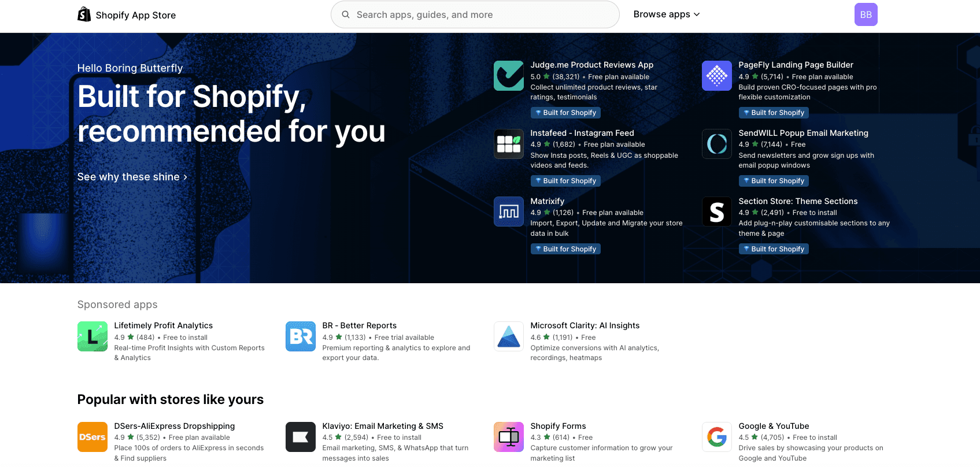980x467 pixels.
Task: Click the Shopify bag logo icon
Action: point(84,14)
